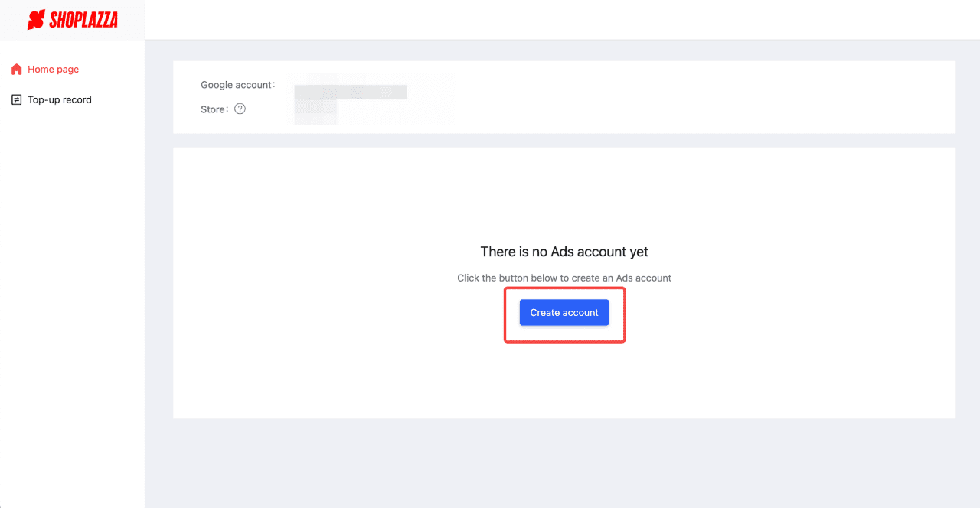
Task: Click the Store label text
Action: [x=214, y=109]
